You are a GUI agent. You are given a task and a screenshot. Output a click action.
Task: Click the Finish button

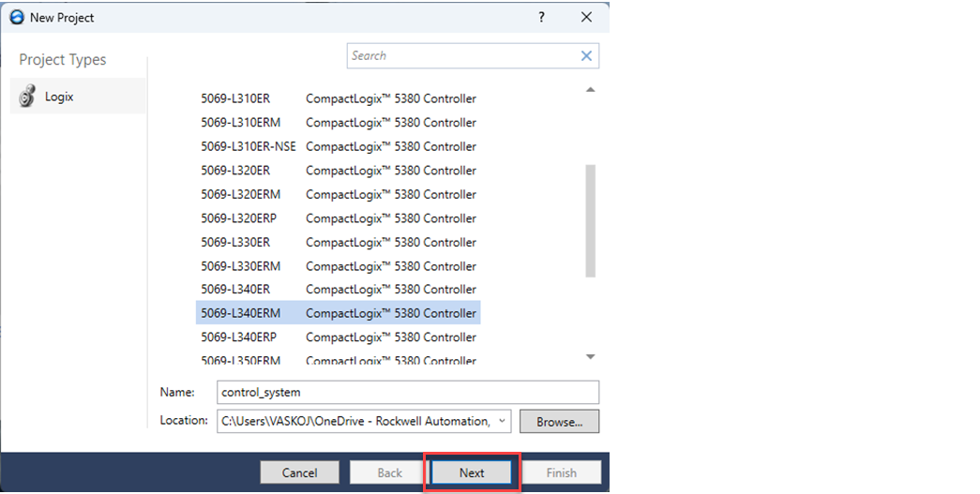[562, 472]
